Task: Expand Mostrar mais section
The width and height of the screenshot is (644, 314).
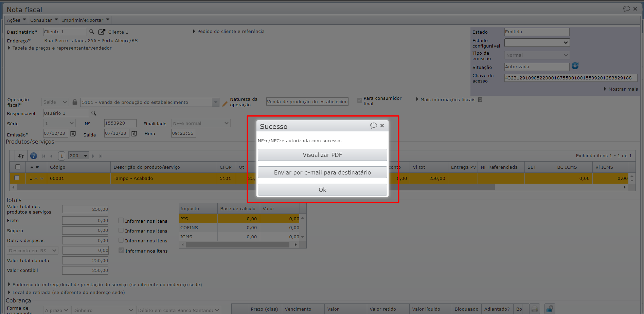Action: coord(621,89)
